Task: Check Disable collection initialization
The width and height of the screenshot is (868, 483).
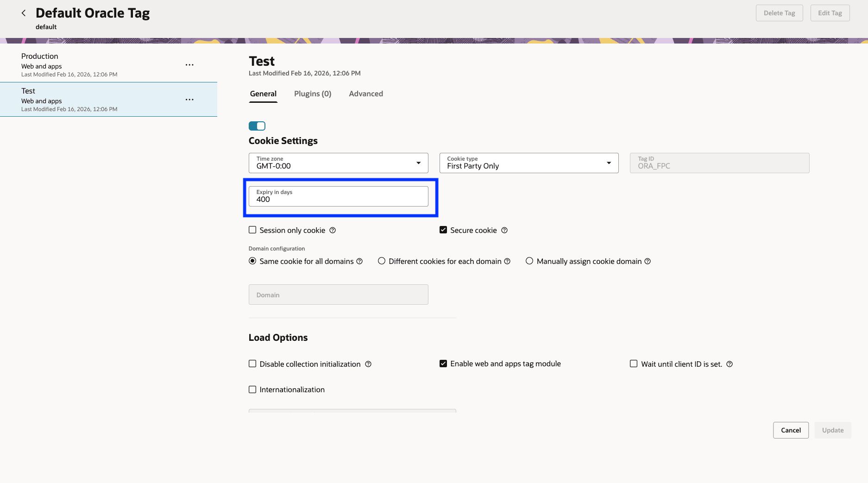Action: (252, 364)
